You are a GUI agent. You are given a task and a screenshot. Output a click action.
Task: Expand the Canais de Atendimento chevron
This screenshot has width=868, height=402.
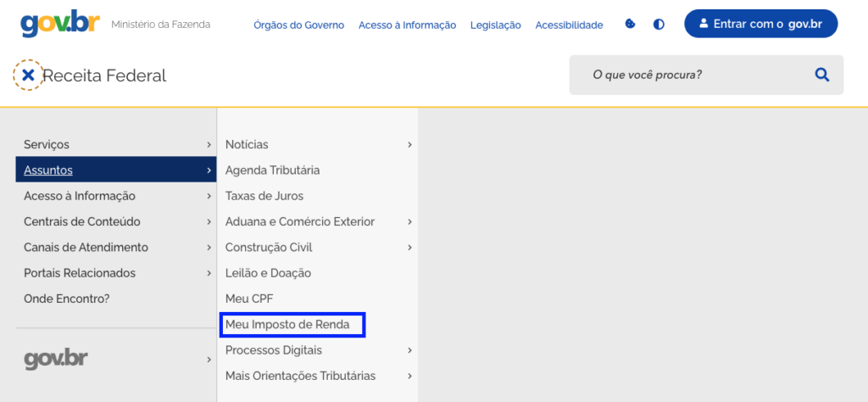pyautogui.click(x=209, y=248)
